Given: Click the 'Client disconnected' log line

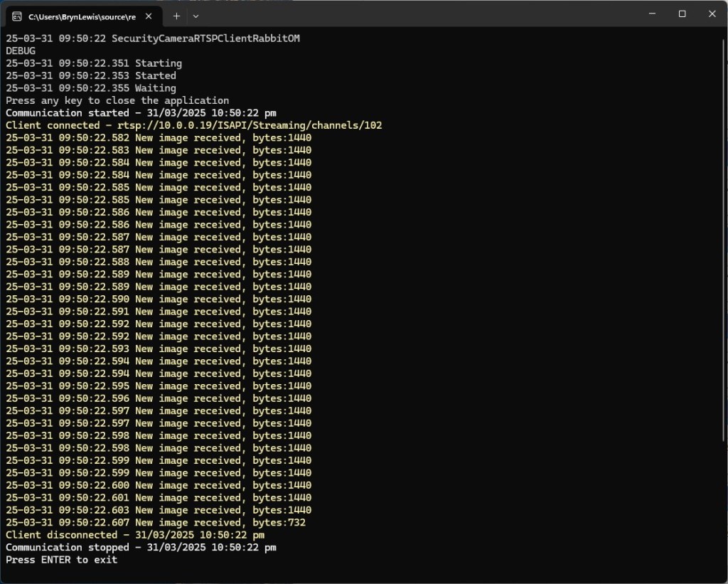Looking at the screenshot, I should [x=135, y=535].
